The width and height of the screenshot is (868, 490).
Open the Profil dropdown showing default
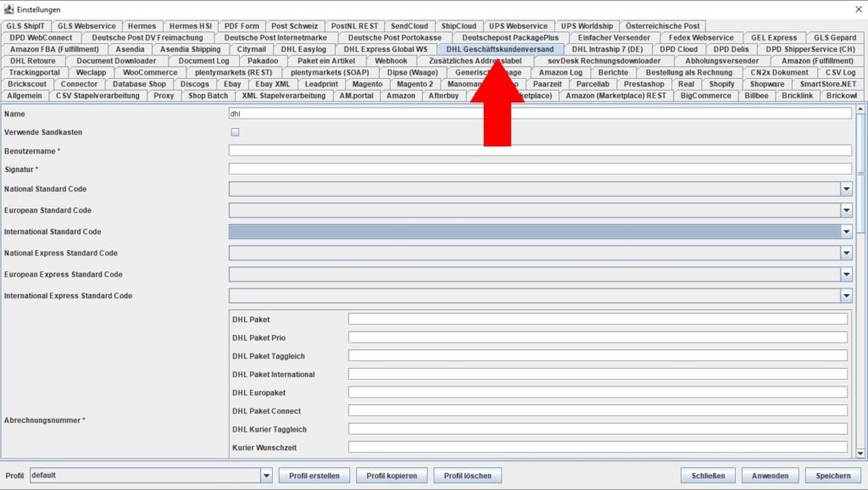pyautogui.click(x=266, y=476)
